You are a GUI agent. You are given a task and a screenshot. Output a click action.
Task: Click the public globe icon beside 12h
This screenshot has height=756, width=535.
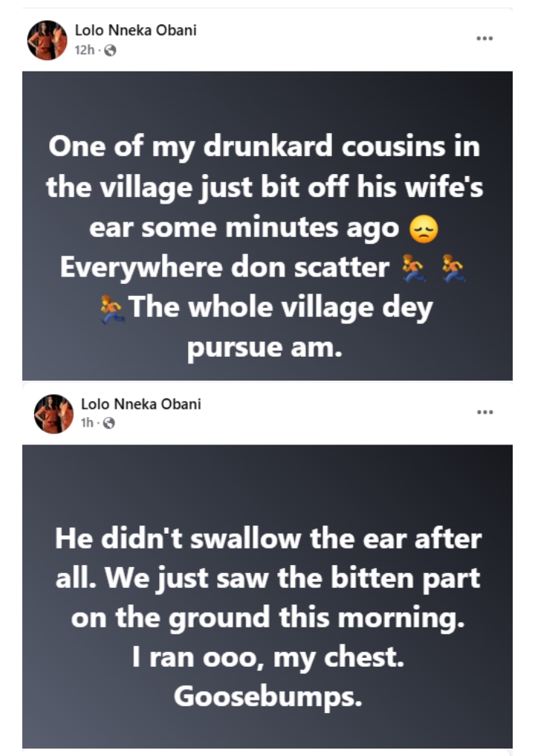pos(111,51)
